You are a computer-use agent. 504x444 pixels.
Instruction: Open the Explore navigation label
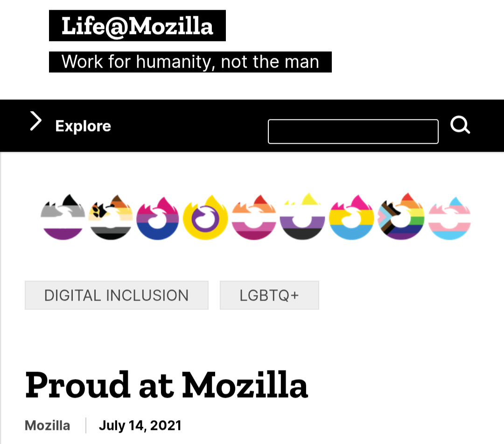click(x=83, y=126)
